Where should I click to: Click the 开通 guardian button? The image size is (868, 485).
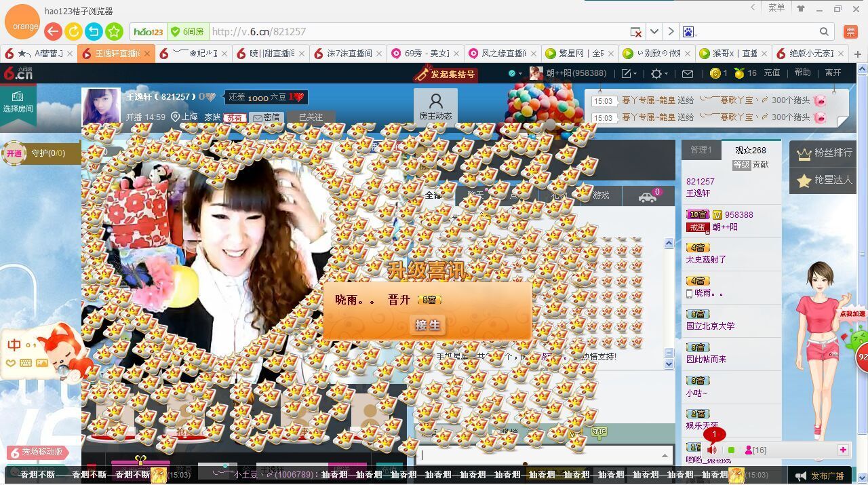(x=14, y=153)
